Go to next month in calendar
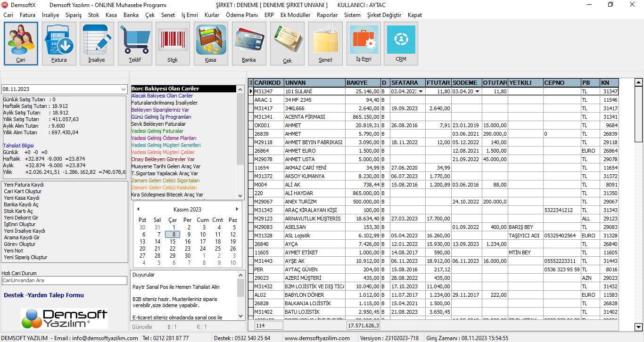This screenshot has width=644, height=342. coord(237,209)
